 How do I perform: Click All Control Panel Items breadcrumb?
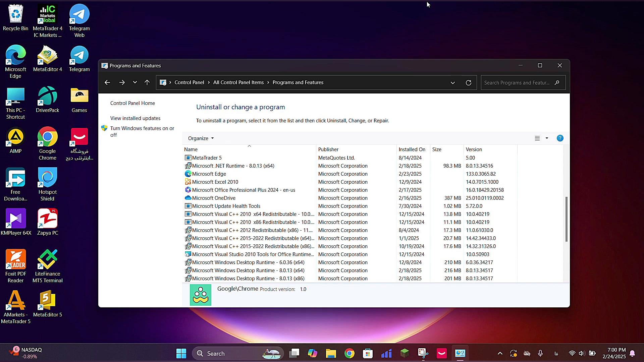[238, 82]
